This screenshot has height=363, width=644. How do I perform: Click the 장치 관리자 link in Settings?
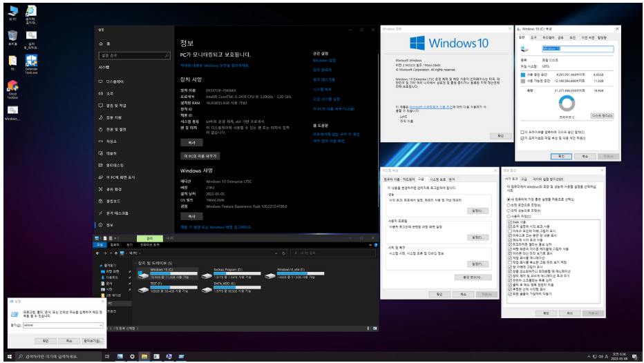[322, 70]
